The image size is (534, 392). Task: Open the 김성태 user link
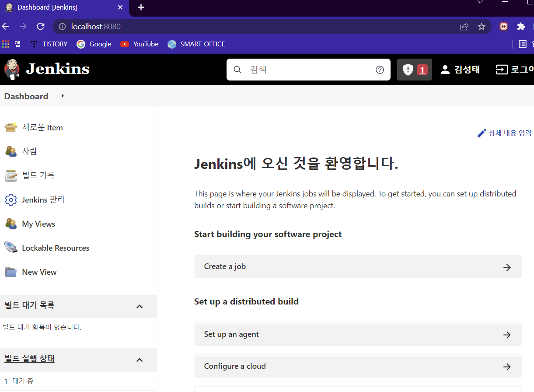[467, 70]
